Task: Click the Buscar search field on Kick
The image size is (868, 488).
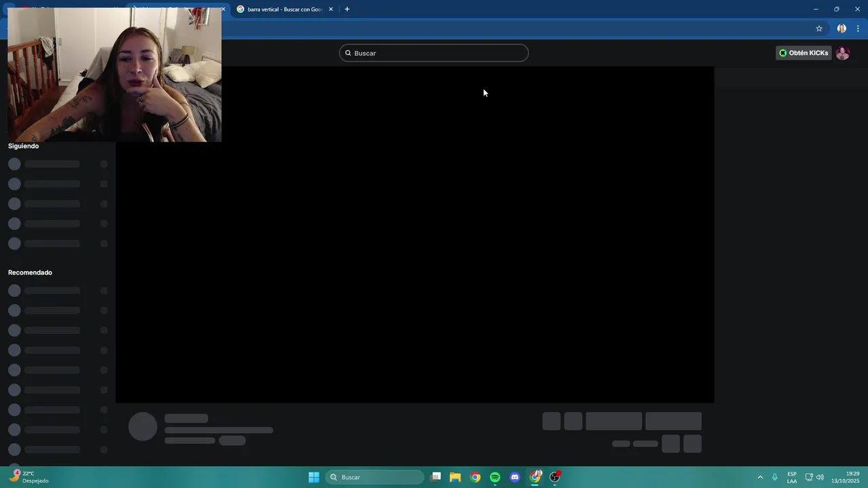Action: (x=434, y=53)
